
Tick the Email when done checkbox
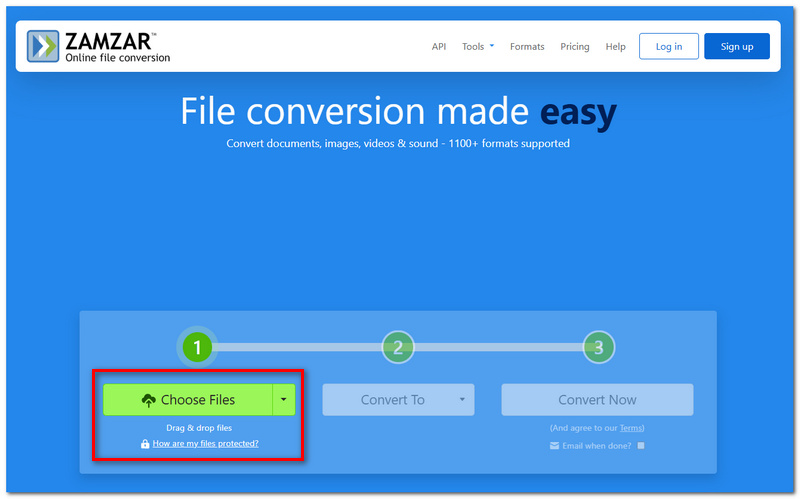tap(641, 445)
